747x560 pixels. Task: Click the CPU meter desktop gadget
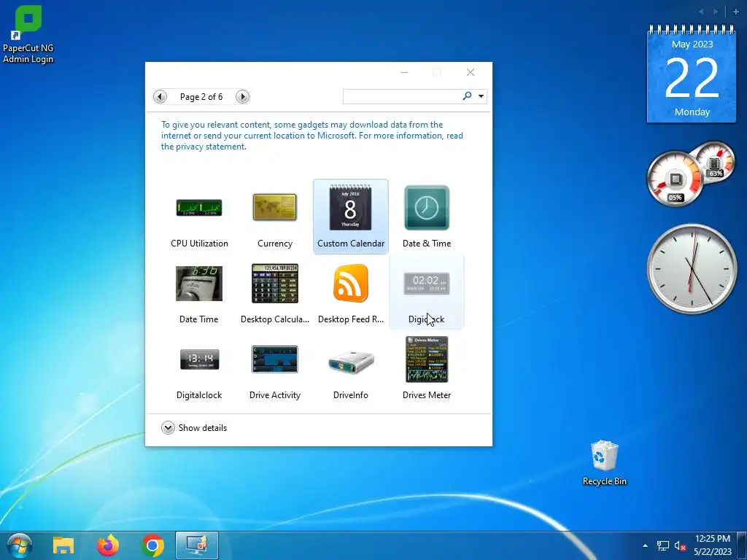tap(675, 178)
